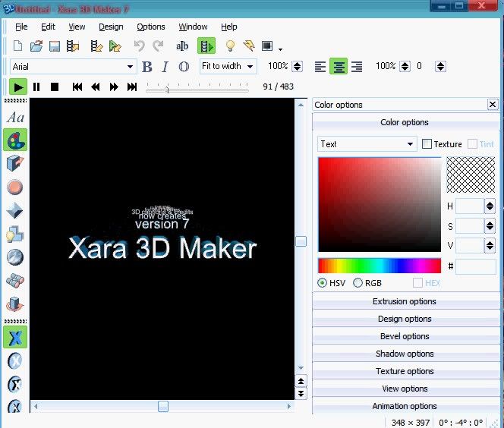This screenshot has height=428, width=504.
Task: Click the filmstrip with pencil icon
Action: coord(96,46)
